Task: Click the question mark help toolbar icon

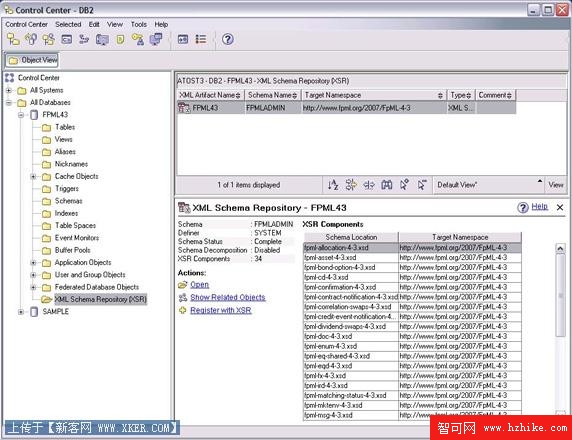Action: [x=228, y=39]
